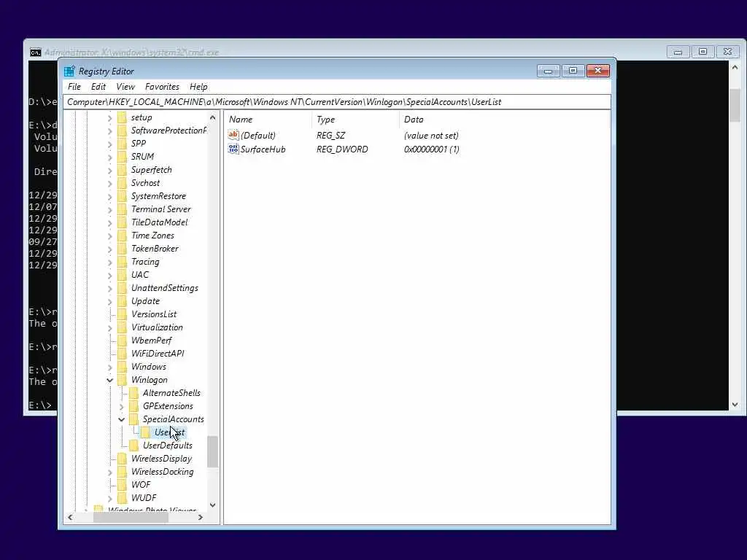747x560 pixels.
Task: Expand the Update tree node
Action: tap(110, 301)
